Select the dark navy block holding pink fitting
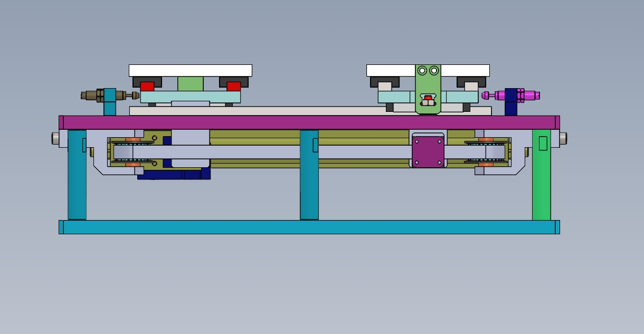The image size is (644, 334). tap(510, 102)
